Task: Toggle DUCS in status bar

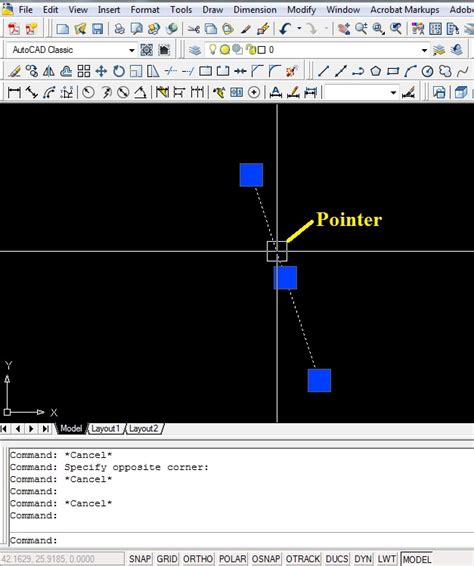Action: click(x=337, y=559)
